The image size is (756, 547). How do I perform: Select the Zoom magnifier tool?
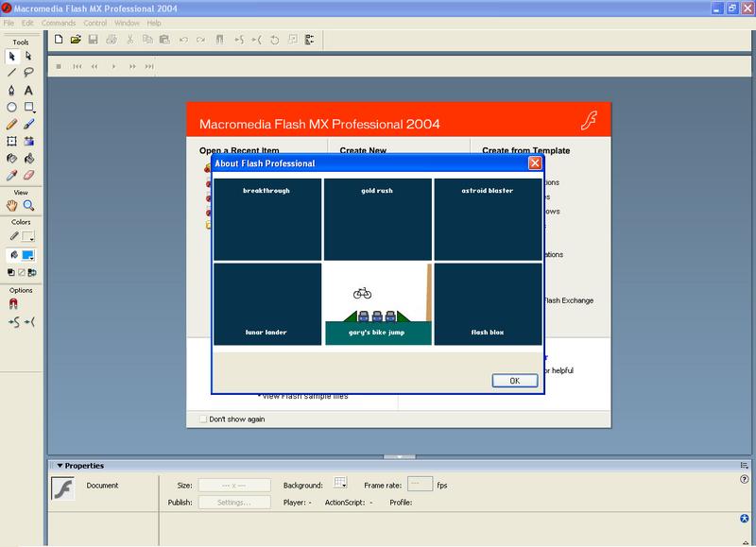click(28, 206)
